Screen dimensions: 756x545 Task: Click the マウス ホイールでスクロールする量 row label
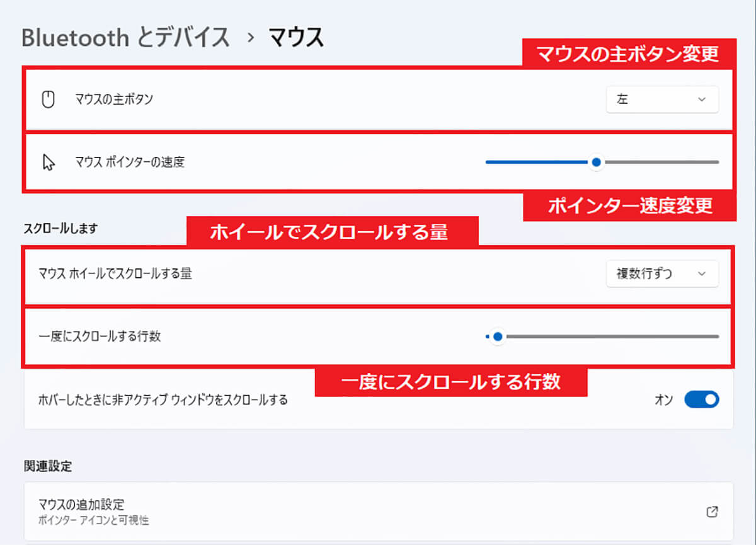tap(115, 273)
